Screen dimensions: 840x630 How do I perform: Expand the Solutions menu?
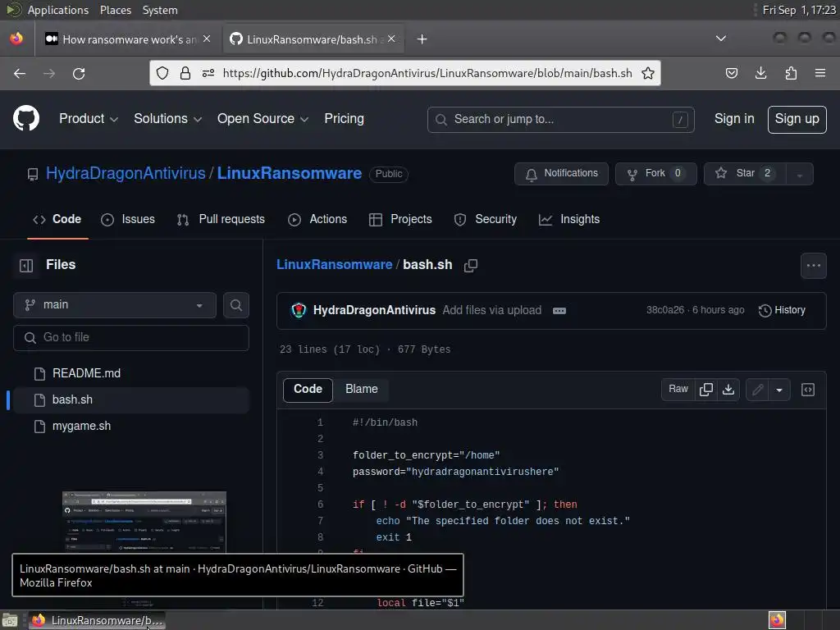point(167,118)
